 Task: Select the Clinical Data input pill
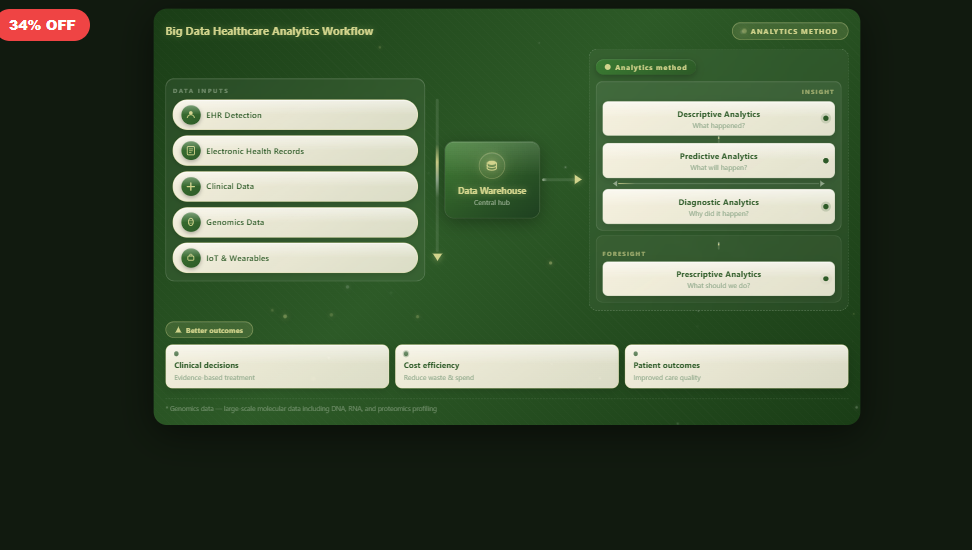[295, 187]
